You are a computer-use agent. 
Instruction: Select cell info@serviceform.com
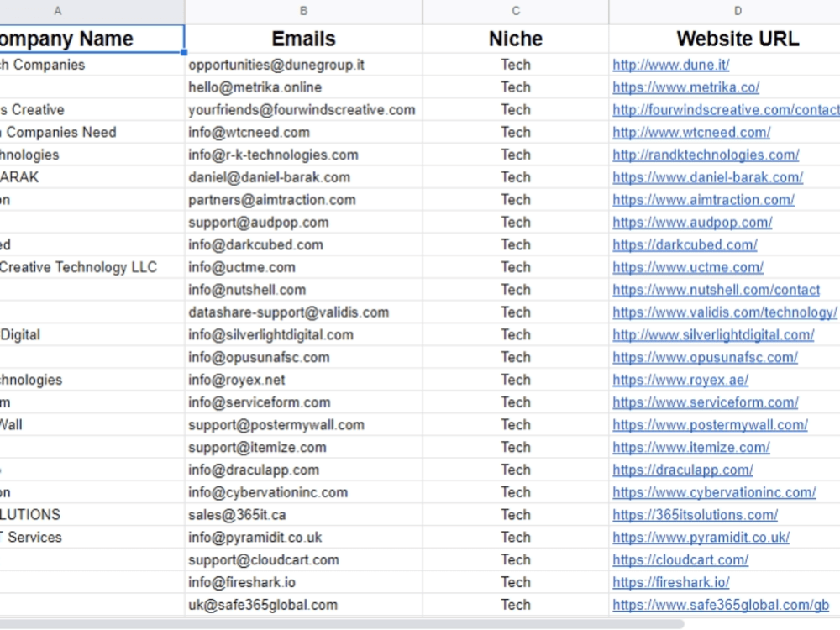point(303,402)
